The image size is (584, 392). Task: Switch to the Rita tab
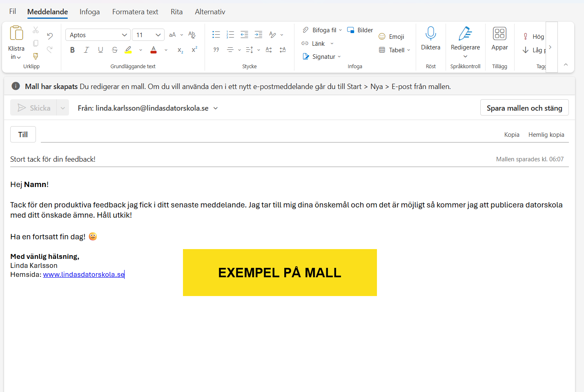click(176, 12)
